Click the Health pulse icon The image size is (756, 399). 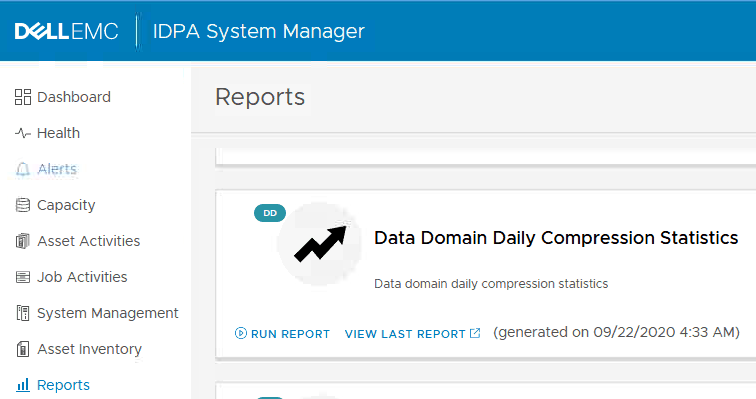pyautogui.click(x=23, y=133)
